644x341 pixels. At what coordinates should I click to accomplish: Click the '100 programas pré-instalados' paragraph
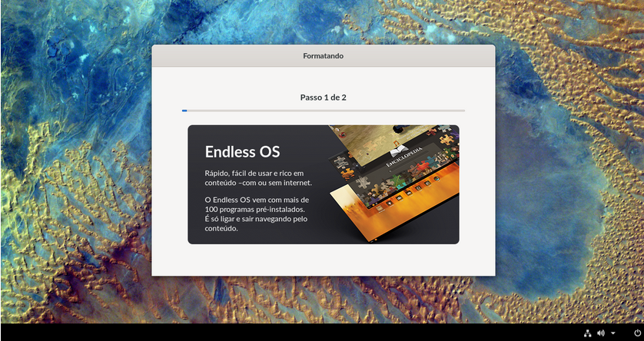point(257,214)
